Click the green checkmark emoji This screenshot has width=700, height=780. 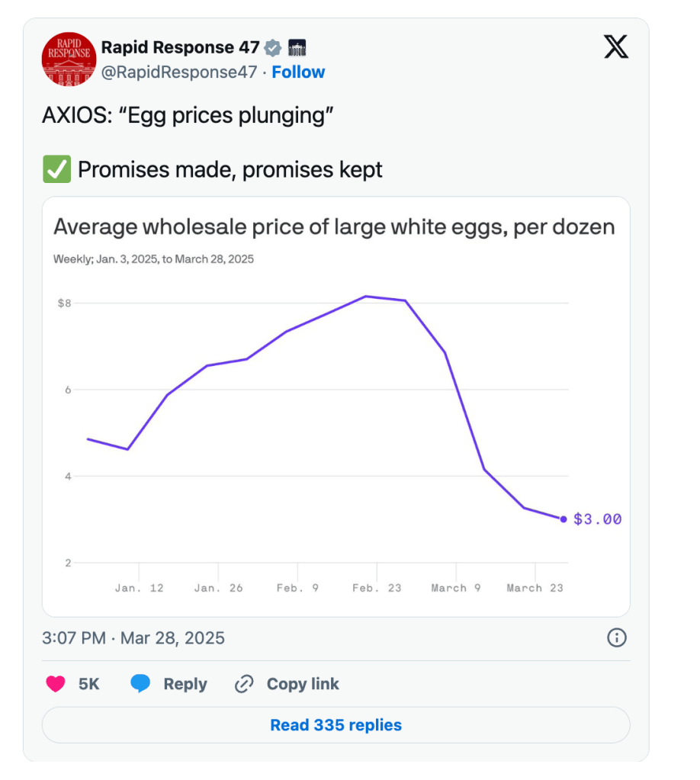tap(56, 169)
